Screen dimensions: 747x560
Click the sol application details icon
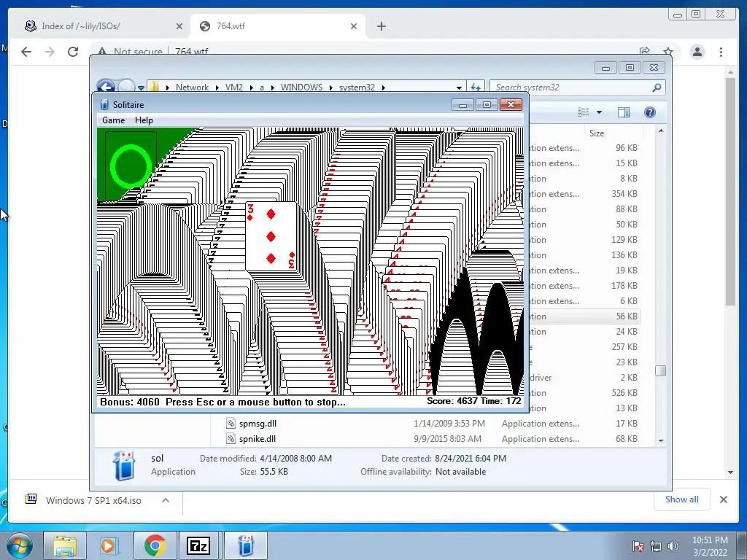point(123,465)
